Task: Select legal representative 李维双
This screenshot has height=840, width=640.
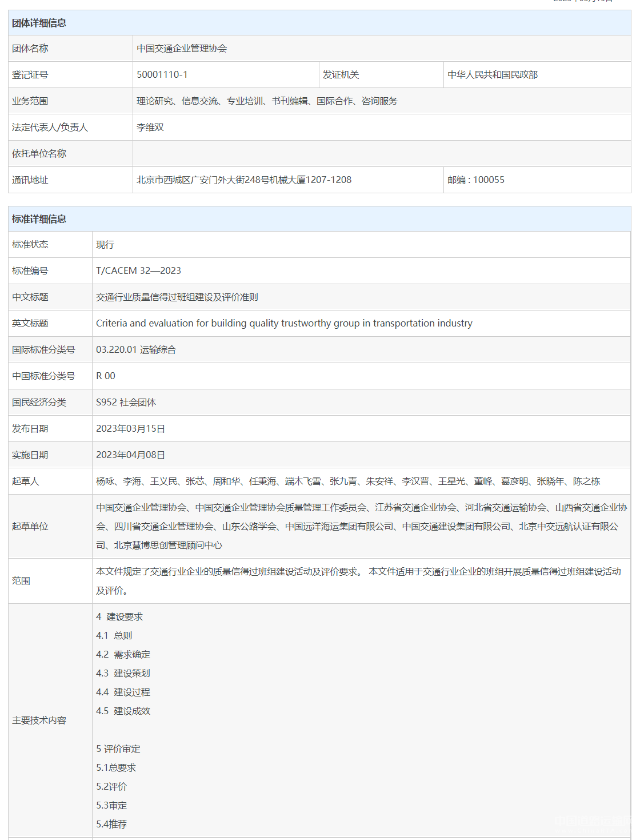Action: point(150,128)
